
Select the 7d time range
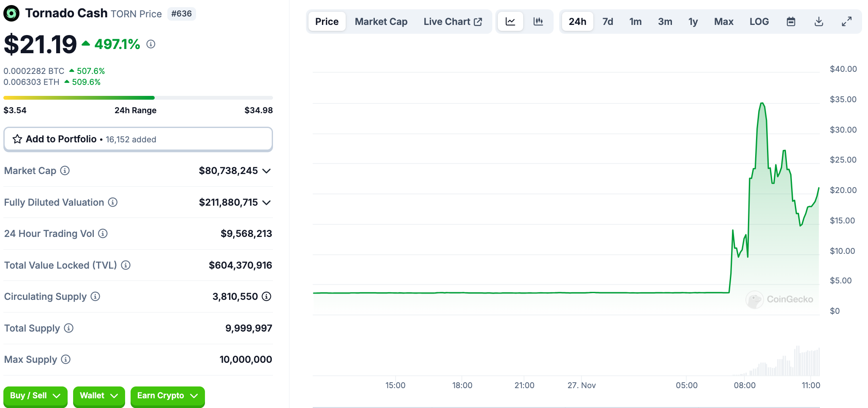(x=608, y=22)
